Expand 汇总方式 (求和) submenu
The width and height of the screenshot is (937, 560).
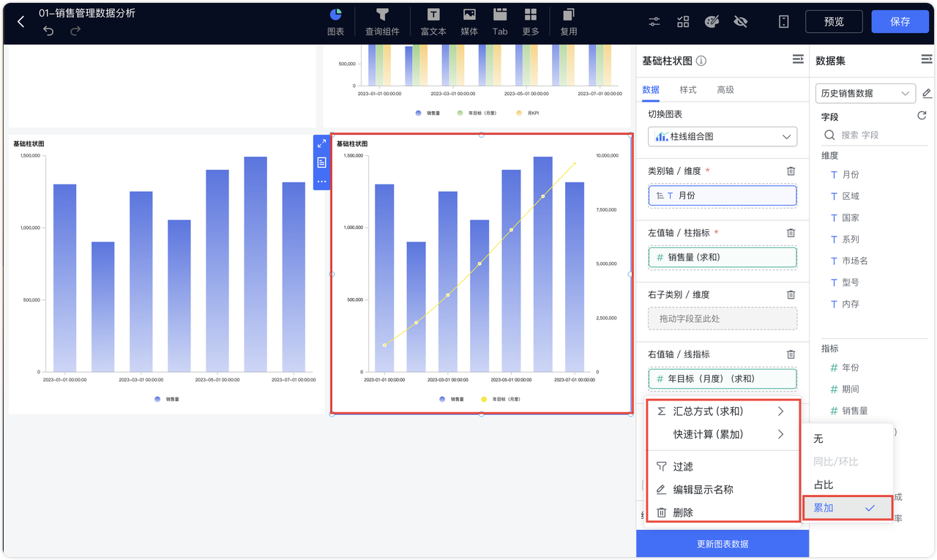723,411
